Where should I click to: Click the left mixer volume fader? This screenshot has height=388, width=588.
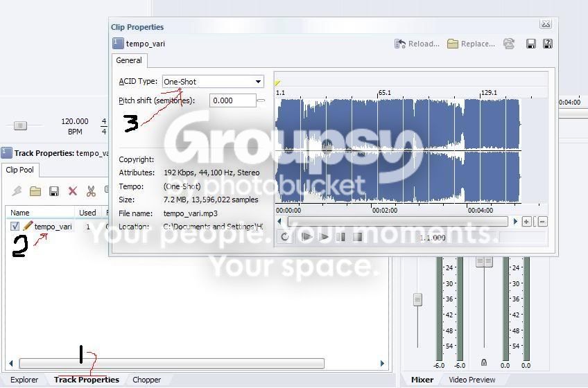417,299
